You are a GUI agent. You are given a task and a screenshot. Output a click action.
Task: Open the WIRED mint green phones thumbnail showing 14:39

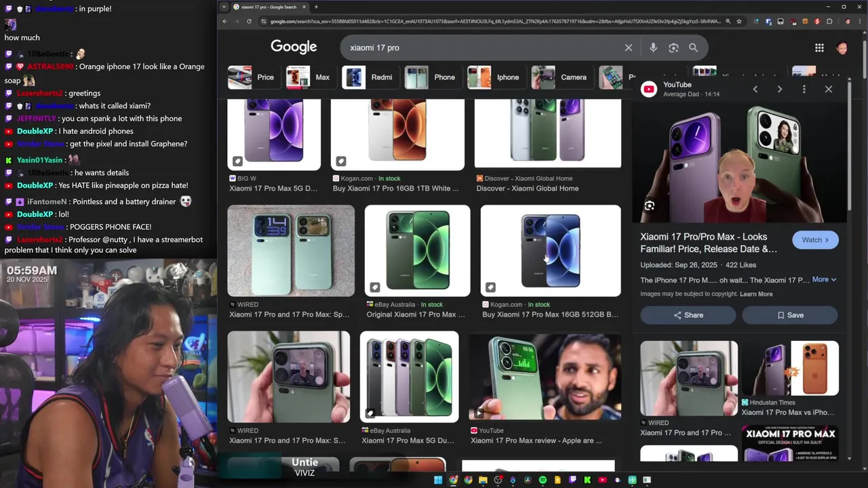coord(291,251)
